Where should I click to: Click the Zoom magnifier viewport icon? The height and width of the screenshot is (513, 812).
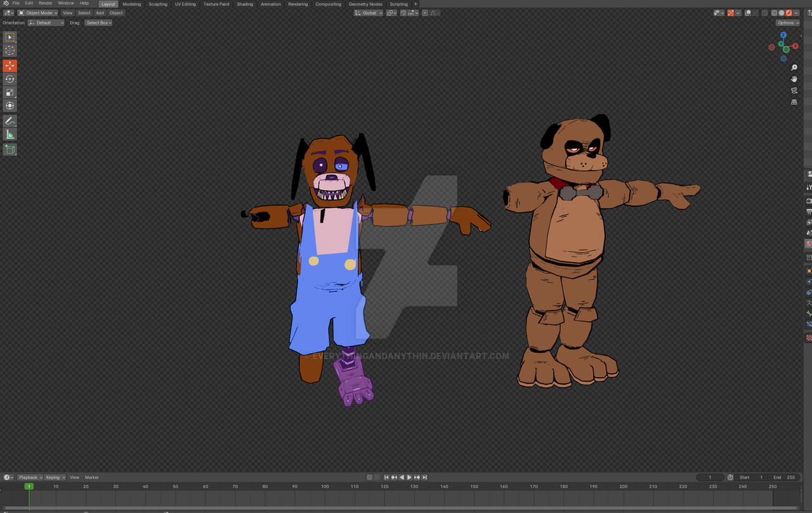[794, 67]
